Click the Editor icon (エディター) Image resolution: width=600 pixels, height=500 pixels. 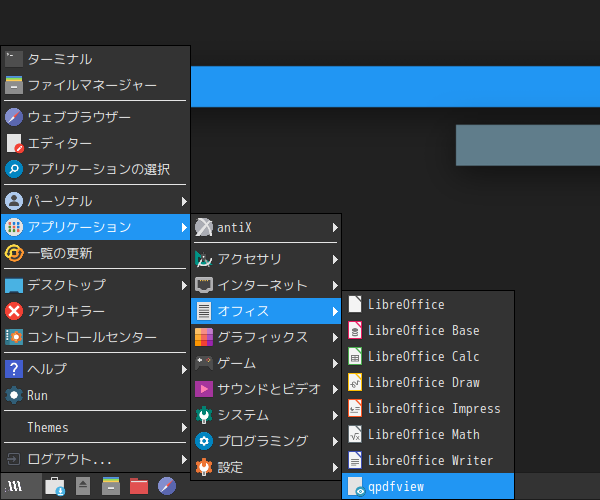click(15, 143)
